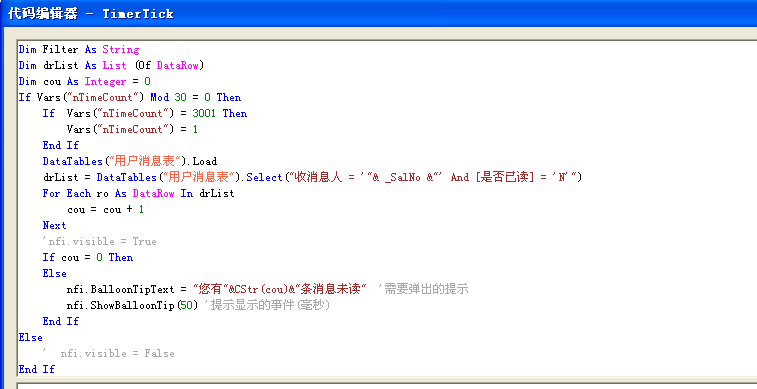The image size is (757, 389).
Task: Click the line 'Dim cou As Integer = 0'
Action: [x=84, y=81]
